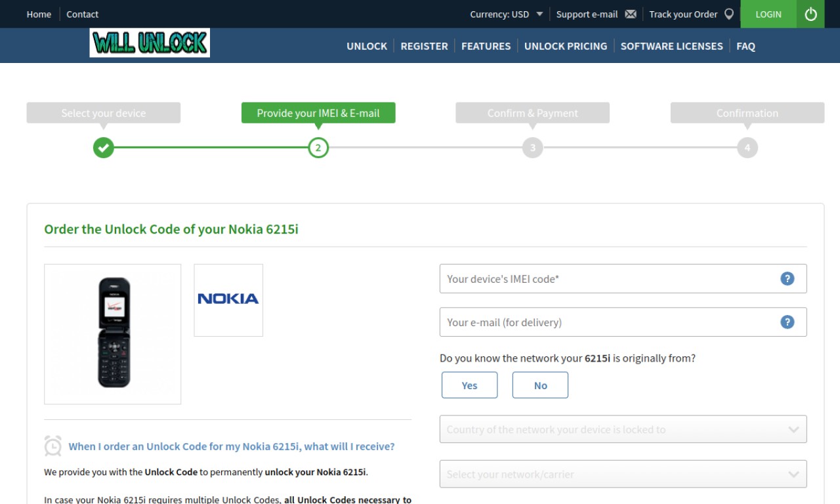
Task: Click the Confirm & Payment step label
Action: coord(533,113)
